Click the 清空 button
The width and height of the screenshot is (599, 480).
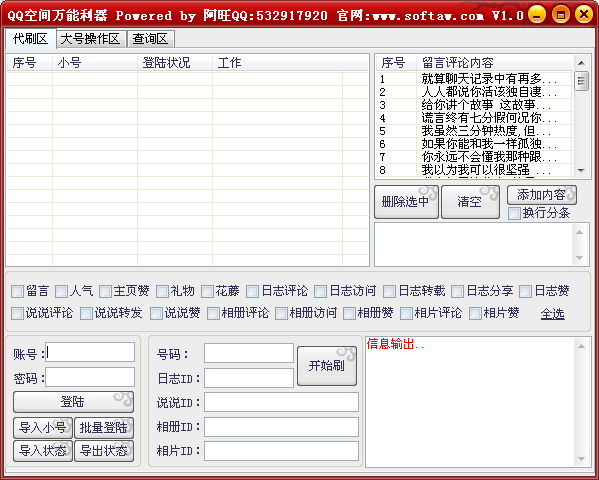coord(470,202)
